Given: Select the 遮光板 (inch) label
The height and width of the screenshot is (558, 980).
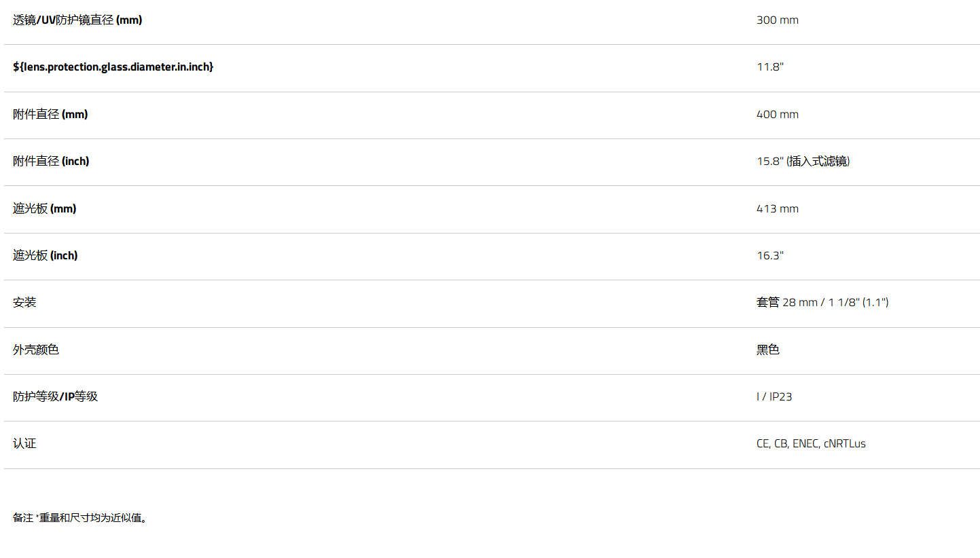Looking at the screenshot, I should (x=46, y=255).
